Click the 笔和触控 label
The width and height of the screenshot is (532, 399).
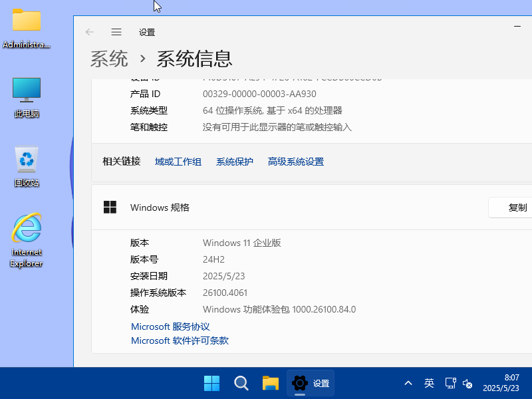[x=148, y=127]
